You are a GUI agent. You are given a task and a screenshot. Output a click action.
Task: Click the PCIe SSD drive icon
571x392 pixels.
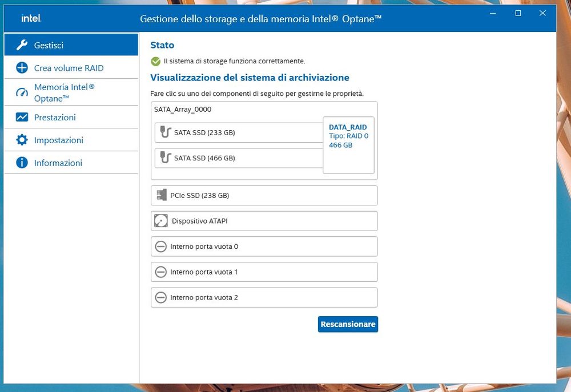click(161, 195)
